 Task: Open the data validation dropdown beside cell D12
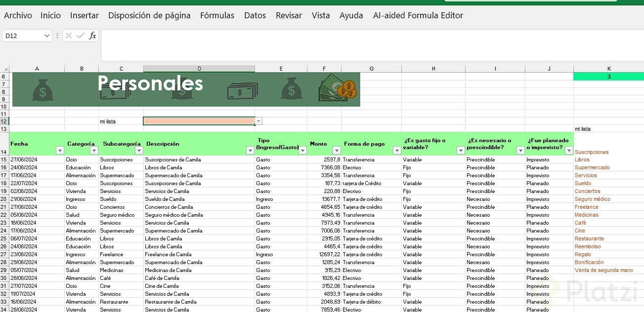[259, 121]
